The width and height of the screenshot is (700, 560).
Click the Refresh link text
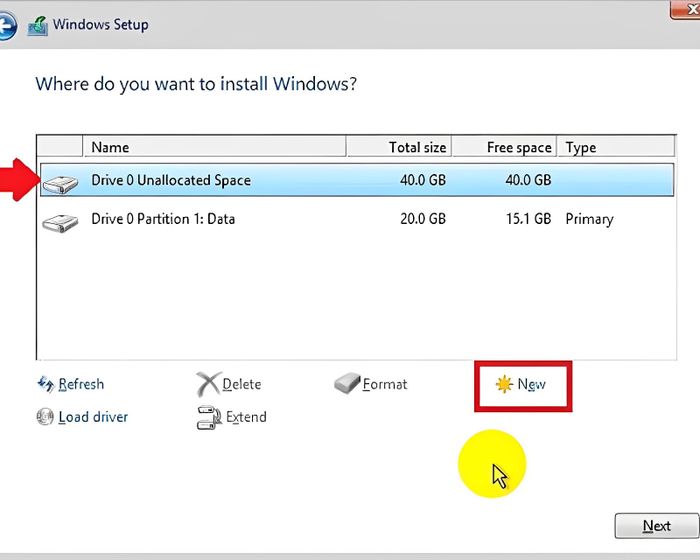[81, 384]
